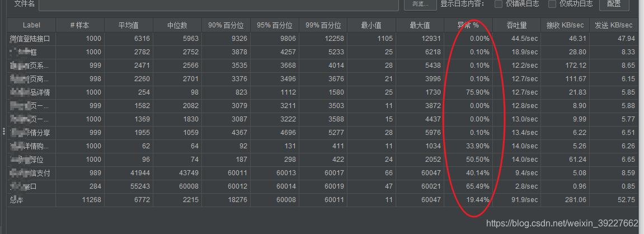Screen dimensions: 644x234
Task: Sort by the 最大值 column header
Action: pos(420,26)
